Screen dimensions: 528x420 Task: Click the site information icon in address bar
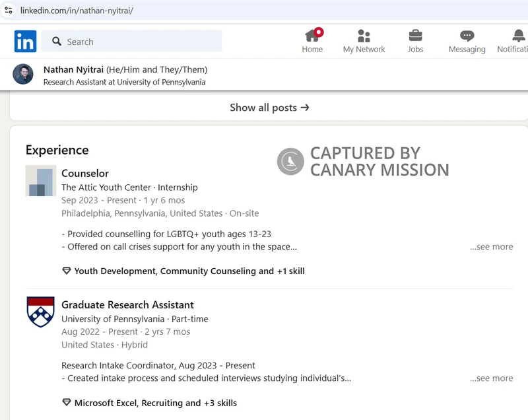[x=9, y=11]
